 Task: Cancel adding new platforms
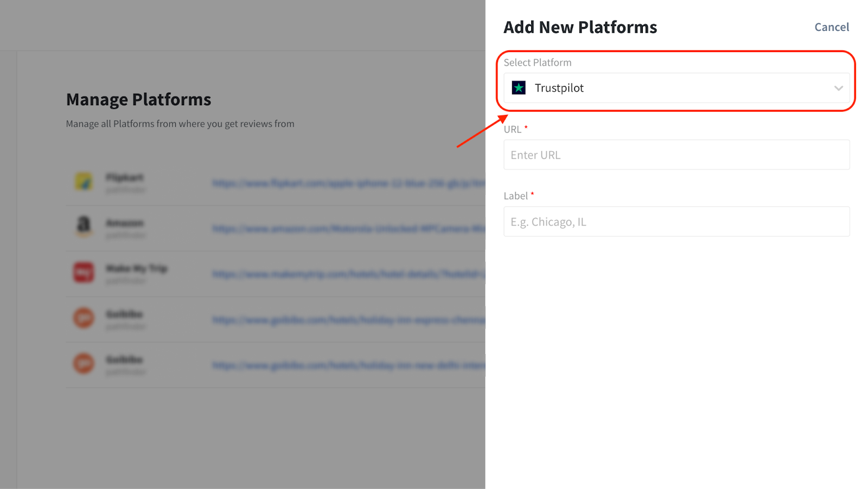pos(831,27)
